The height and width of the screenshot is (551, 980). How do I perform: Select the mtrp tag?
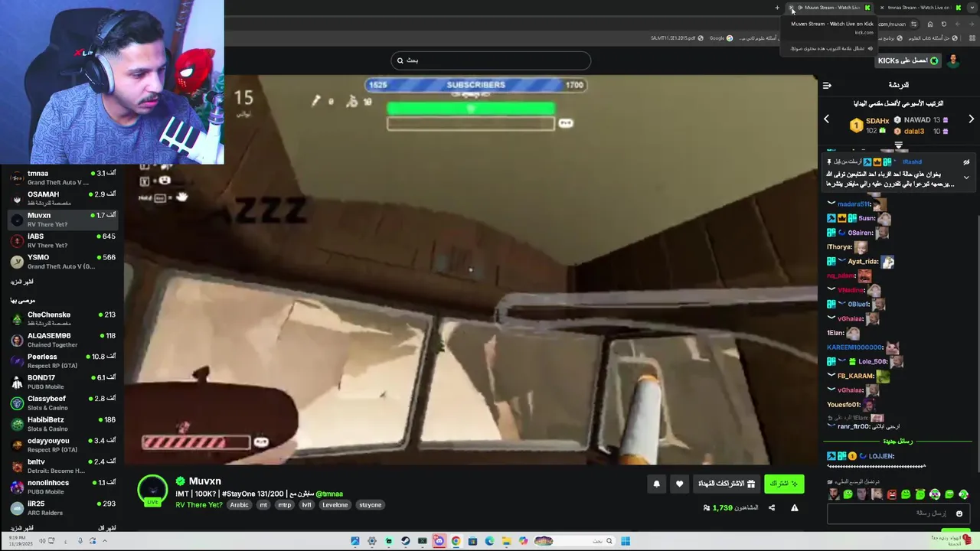[285, 505]
